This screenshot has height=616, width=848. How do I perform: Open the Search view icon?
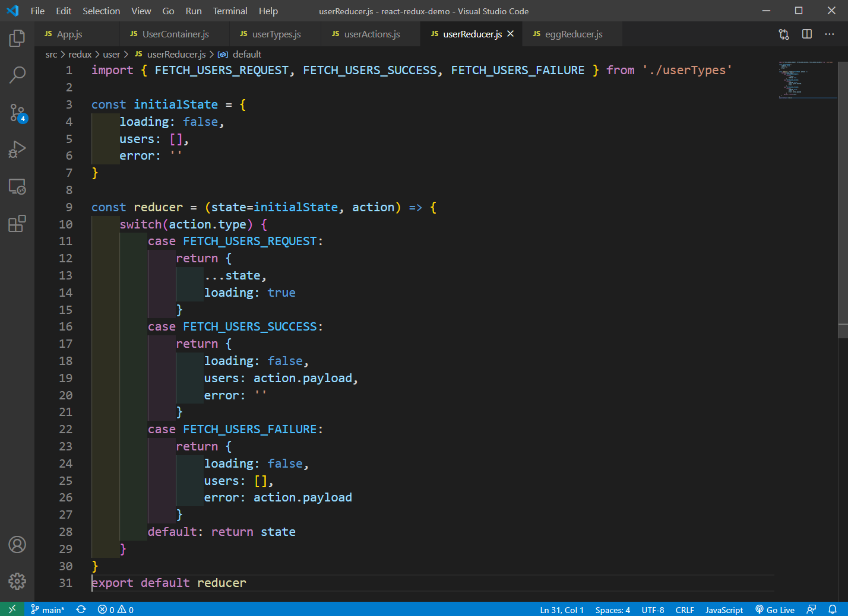click(x=17, y=75)
